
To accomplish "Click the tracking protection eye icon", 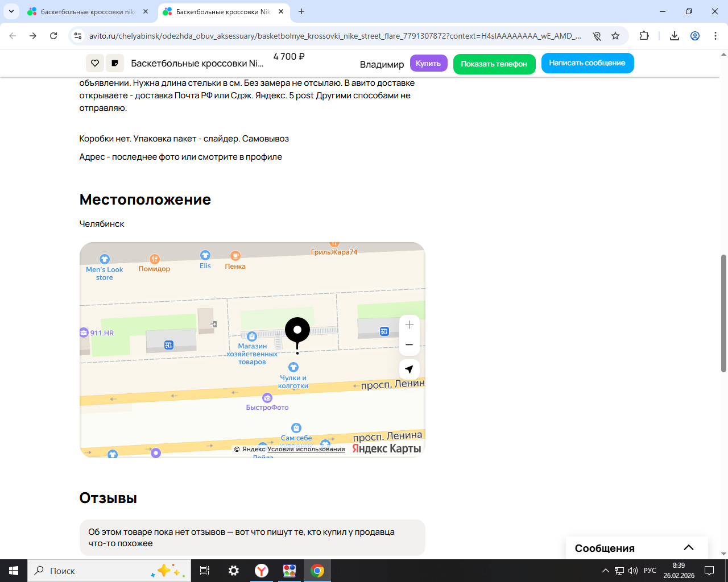I will point(597,36).
